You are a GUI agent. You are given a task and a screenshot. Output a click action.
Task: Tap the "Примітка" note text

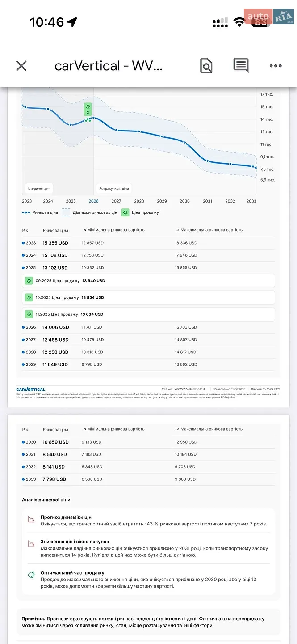click(143, 622)
